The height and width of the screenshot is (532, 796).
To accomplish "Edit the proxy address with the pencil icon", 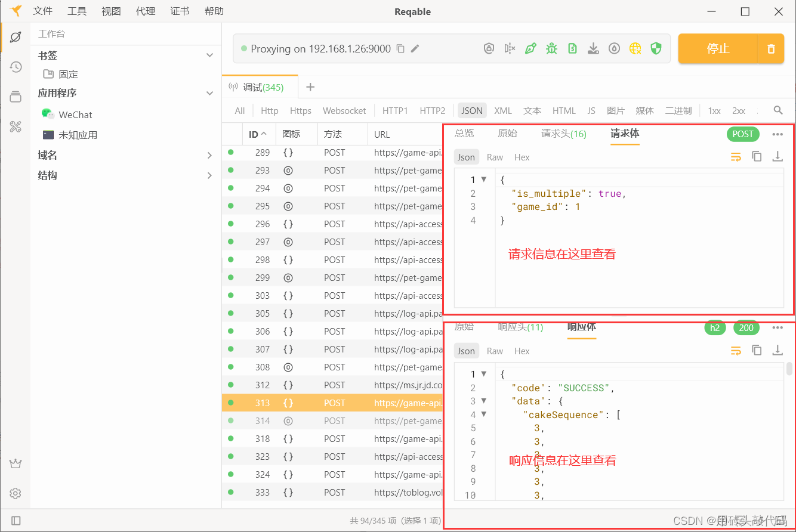I will [x=415, y=48].
